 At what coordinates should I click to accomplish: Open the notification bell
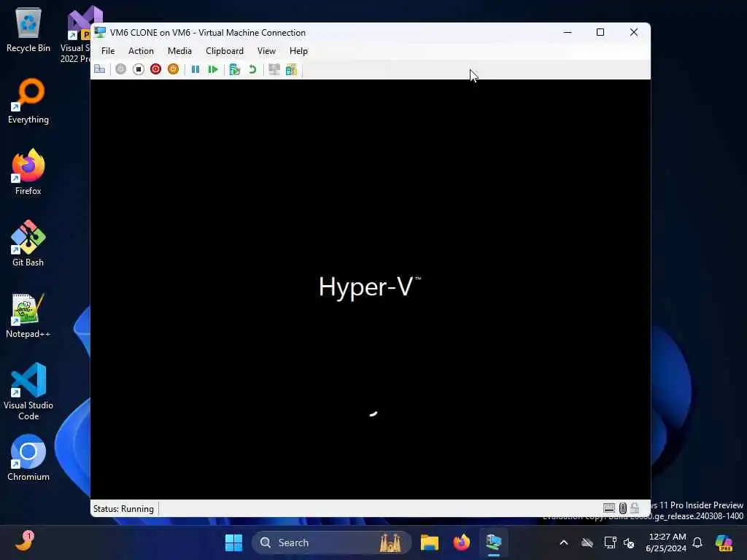pos(697,542)
